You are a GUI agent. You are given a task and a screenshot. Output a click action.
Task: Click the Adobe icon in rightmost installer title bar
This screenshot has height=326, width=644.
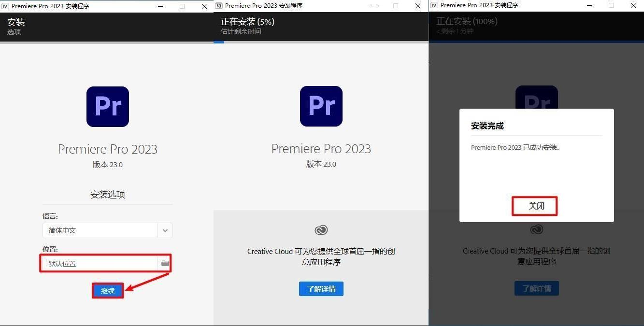point(435,5)
